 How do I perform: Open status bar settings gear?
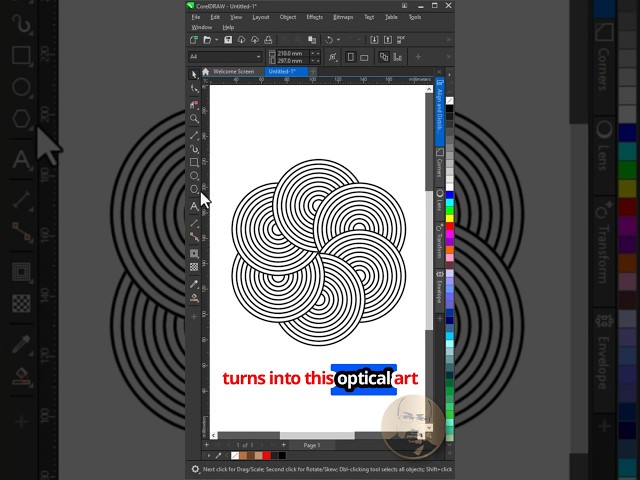(195, 469)
